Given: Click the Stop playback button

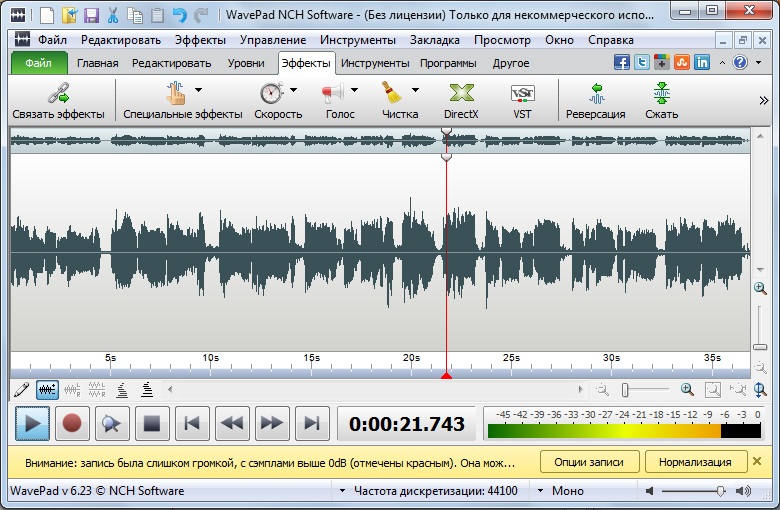Looking at the screenshot, I should coord(152,424).
